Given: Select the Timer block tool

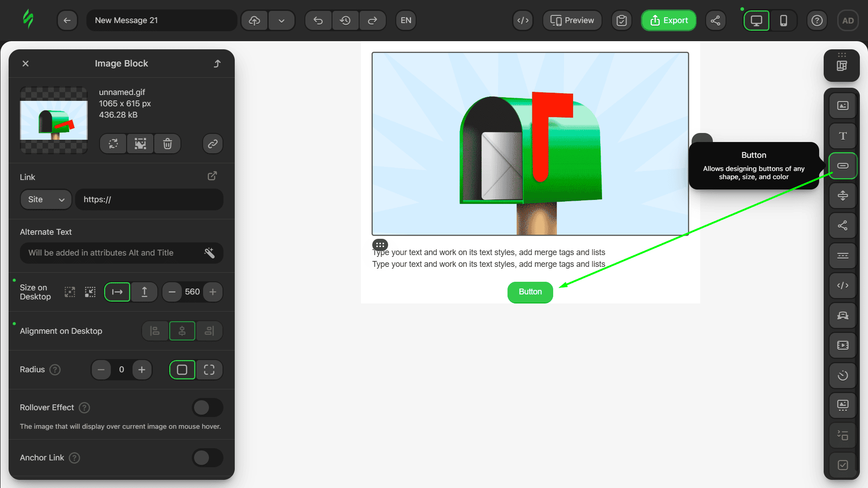Looking at the screenshot, I should click(842, 375).
